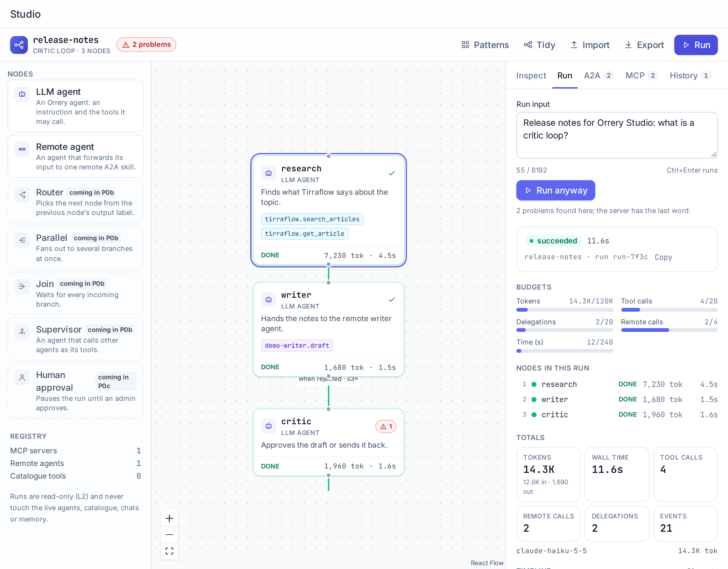Click the EVENTS total card

(685, 524)
